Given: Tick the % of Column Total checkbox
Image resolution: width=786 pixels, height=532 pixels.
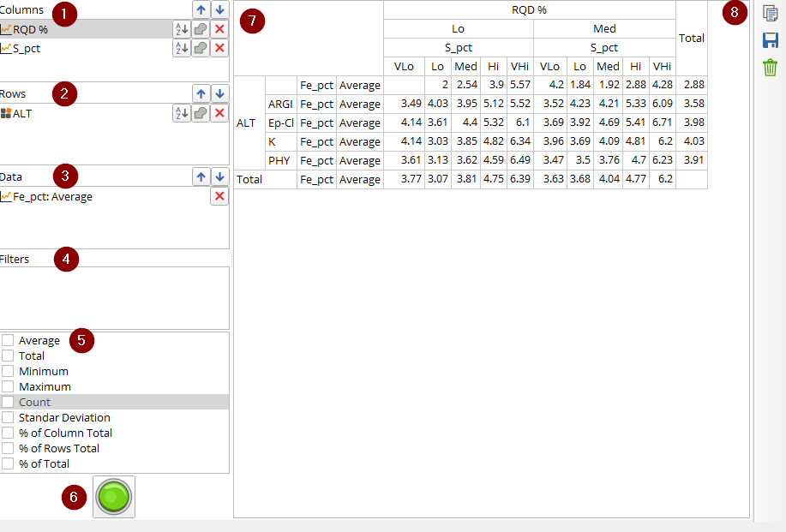Looking at the screenshot, I should [8, 433].
